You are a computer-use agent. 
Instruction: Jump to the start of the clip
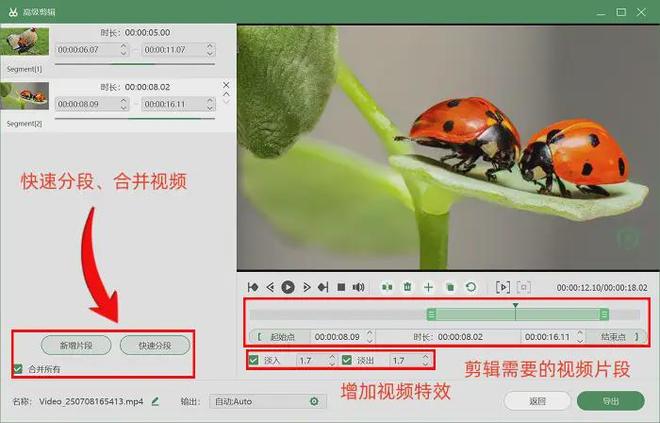pyautogui.click(x=253, y=287)
